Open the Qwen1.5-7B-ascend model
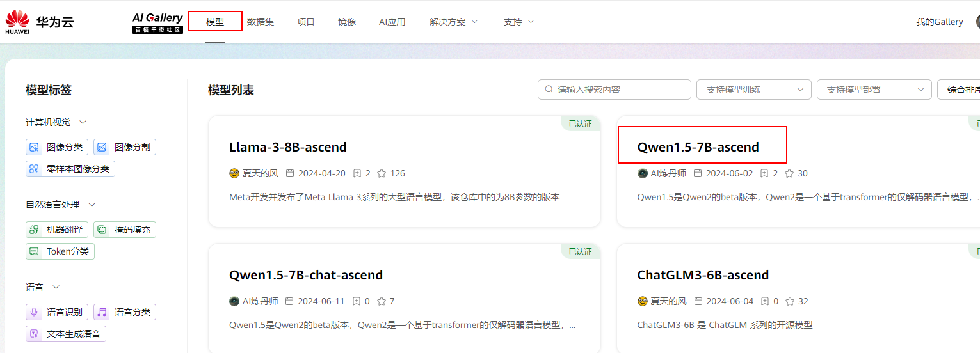The height and width of the screenshot is (353, 980). coord(698,147)
